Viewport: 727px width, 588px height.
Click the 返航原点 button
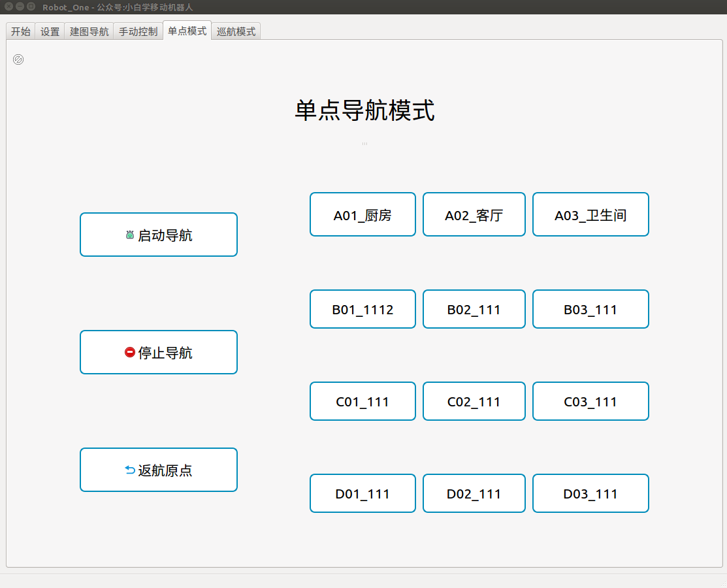[159, 470]
